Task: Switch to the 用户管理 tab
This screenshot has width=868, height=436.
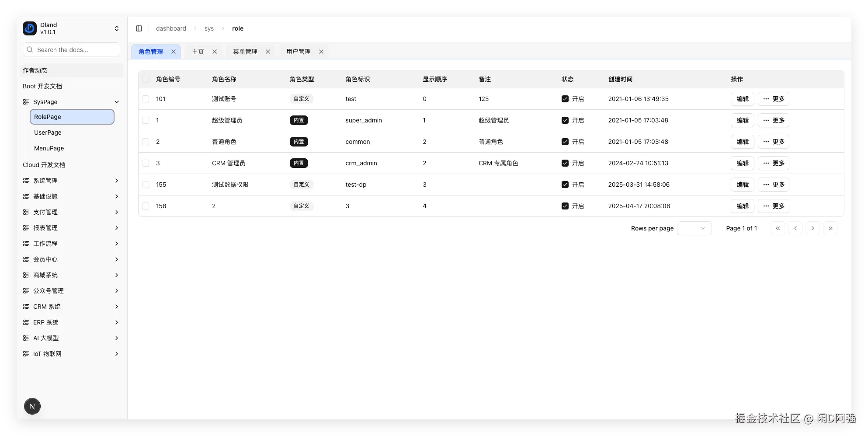Action: (x=299, y=51)
